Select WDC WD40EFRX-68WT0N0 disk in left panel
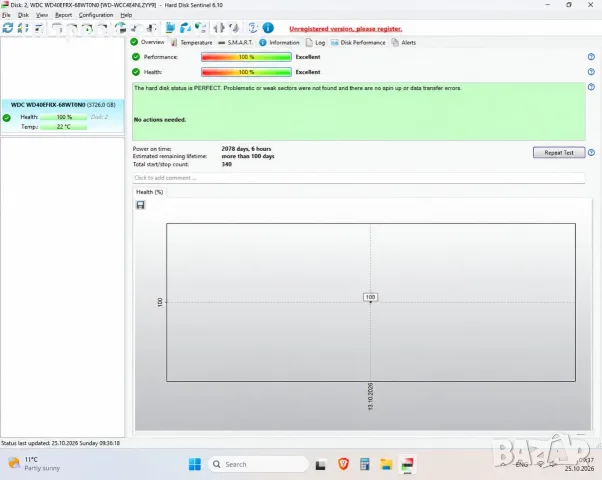 click(x=63, y=116)
